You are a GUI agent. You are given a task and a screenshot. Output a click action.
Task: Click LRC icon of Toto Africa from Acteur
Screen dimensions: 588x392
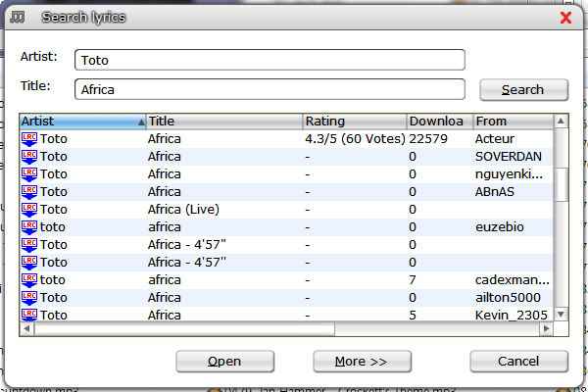[x=29, y=139]
